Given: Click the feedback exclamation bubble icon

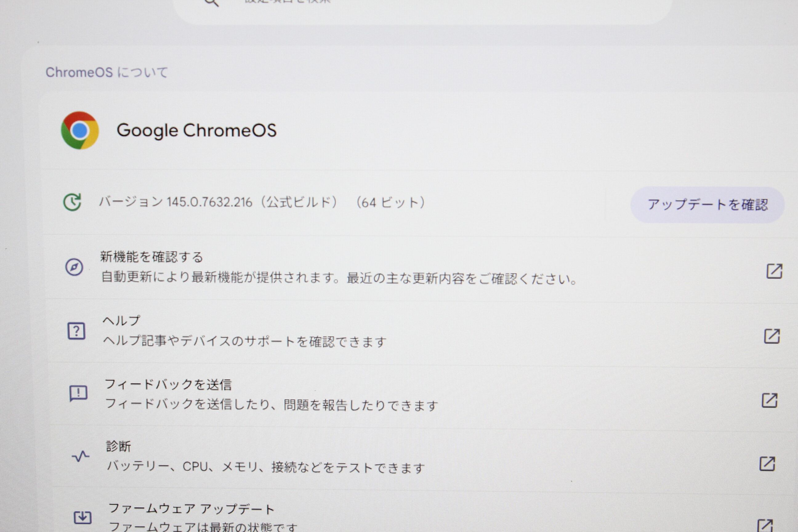Looking at the screenshot, I should 79,393.
